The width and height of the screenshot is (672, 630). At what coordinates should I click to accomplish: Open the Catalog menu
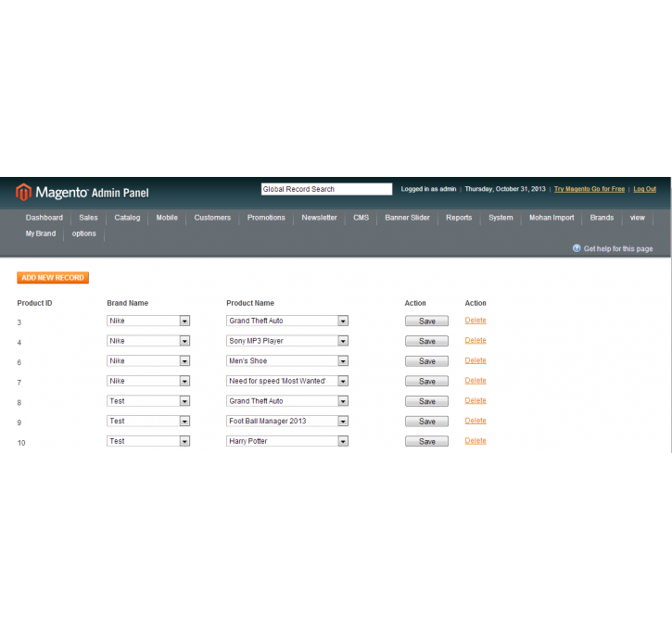127,218
